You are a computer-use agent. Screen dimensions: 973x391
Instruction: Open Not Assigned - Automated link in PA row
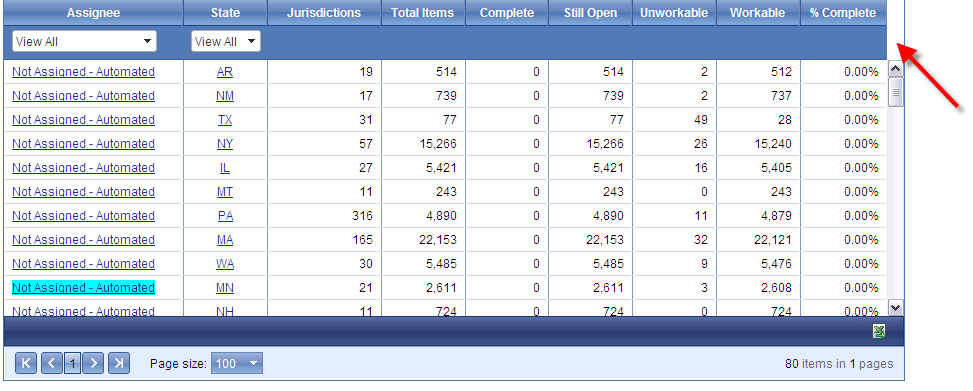pyautogui.click(x=83, y=216)
